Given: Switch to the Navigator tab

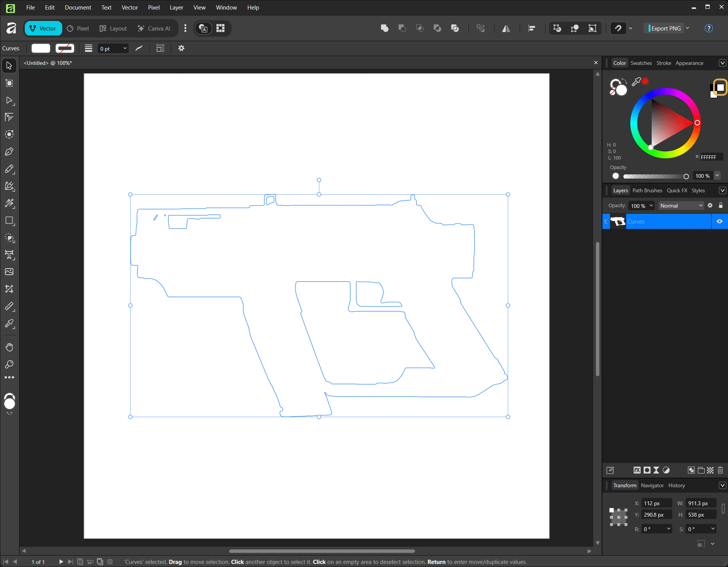Looking at the screenshot, I should 652,485.
